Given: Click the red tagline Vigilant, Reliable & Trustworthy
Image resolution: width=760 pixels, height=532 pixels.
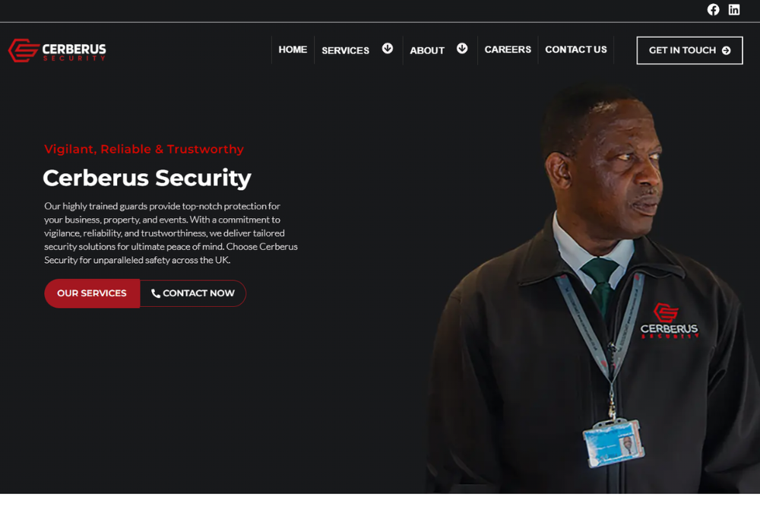Looking at the screenshot, I should pos(144,149).
